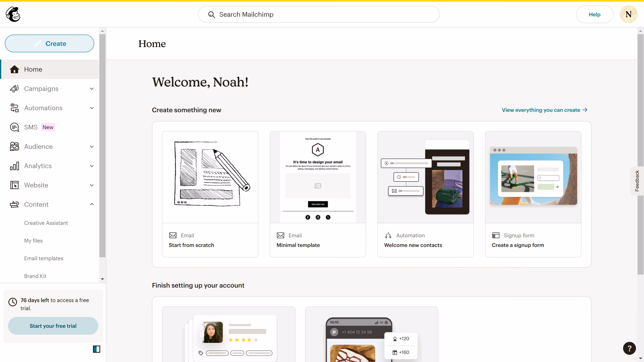This screenshot has width=644, height=362.
Task: Click the pencil icon in Create button
Action: pos(37,43)
